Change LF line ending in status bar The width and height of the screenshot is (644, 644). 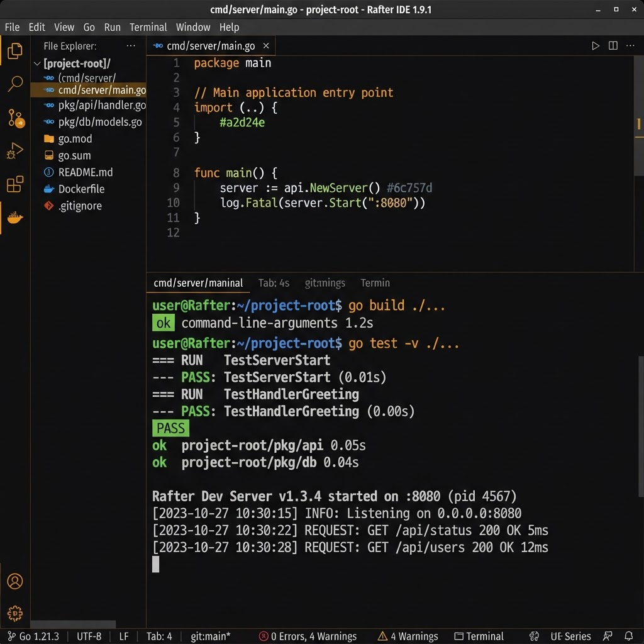[124, 636]
